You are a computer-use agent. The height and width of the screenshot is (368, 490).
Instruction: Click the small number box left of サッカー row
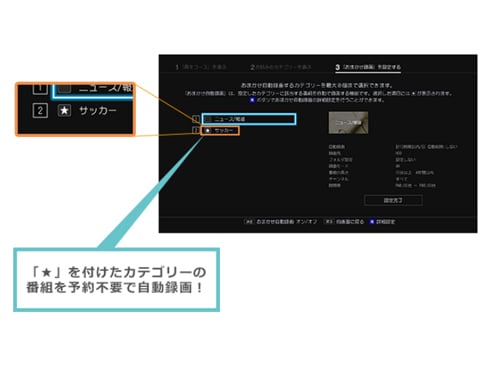point(196,130)
